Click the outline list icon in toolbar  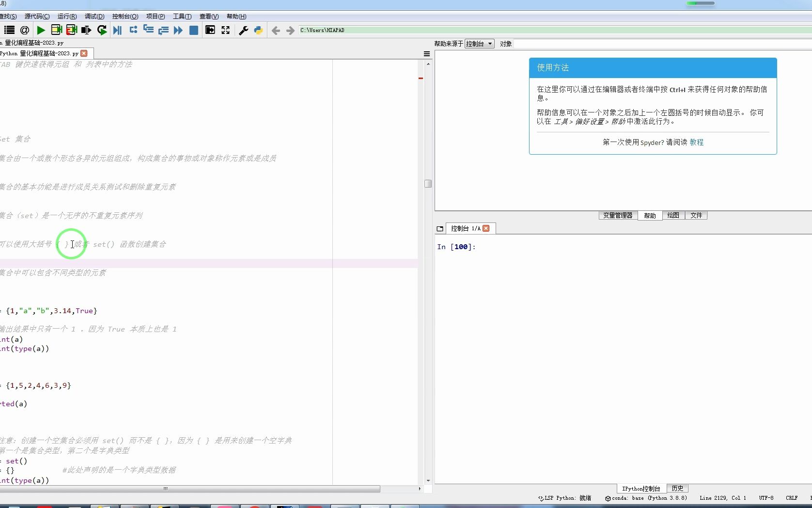coord(9,30)
